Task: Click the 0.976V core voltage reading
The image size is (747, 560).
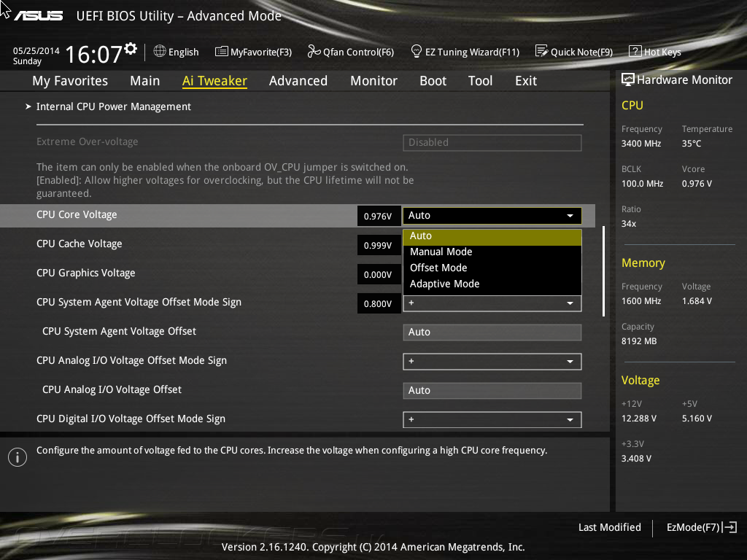Action: pyautogui.click(x=379, y=216)
